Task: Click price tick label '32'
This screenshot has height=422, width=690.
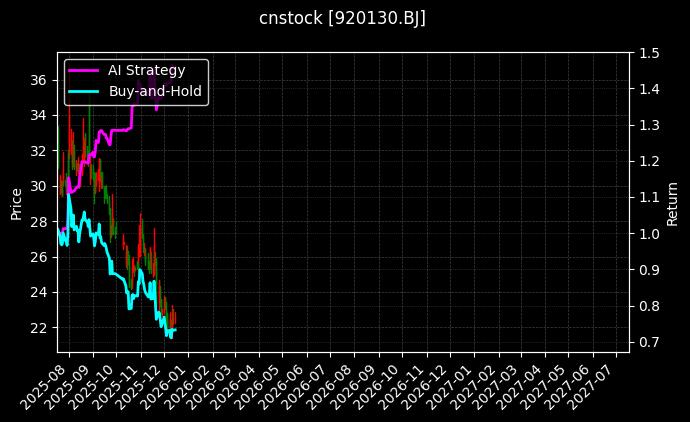Action: [x=38, y=151]
